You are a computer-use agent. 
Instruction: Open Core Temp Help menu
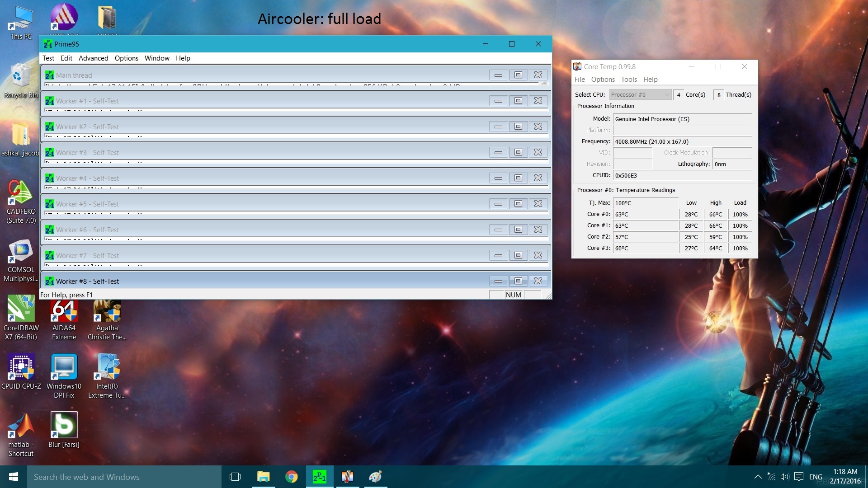(x=651, y=79)
